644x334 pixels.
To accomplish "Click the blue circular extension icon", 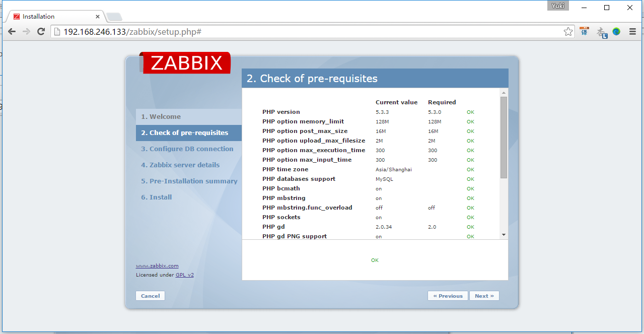I will click(x=616, y=31).
